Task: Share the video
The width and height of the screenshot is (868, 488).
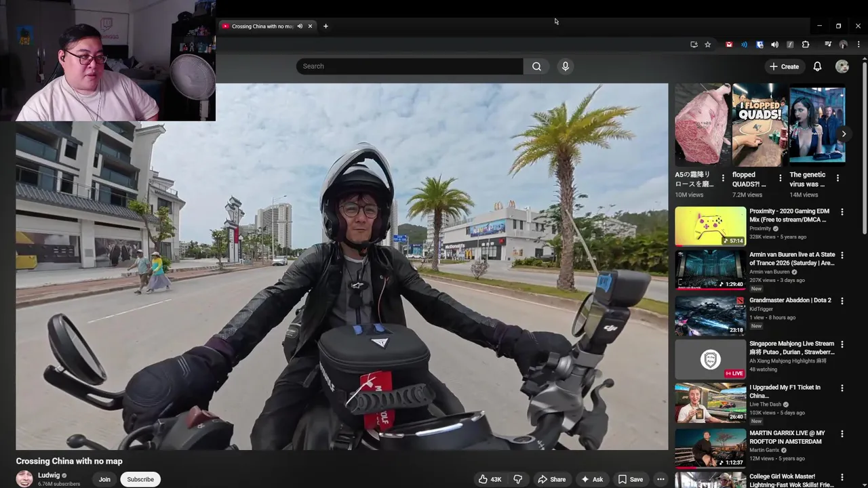Action: coord(551,479)
